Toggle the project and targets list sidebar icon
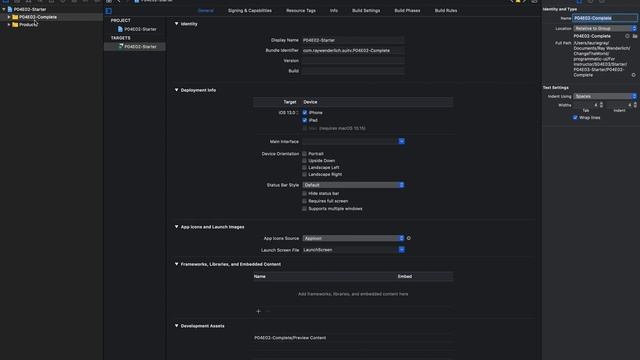This screenshot has width=640, height=360. [109, 11]
